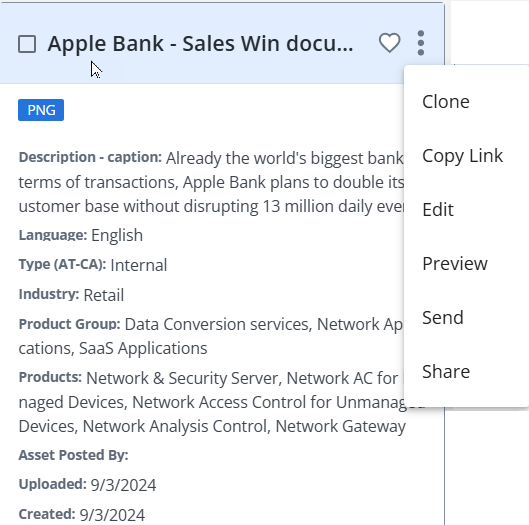Click the Product Group field label
This screenshot has height=525, width=529.
click(x=69, y=324)
